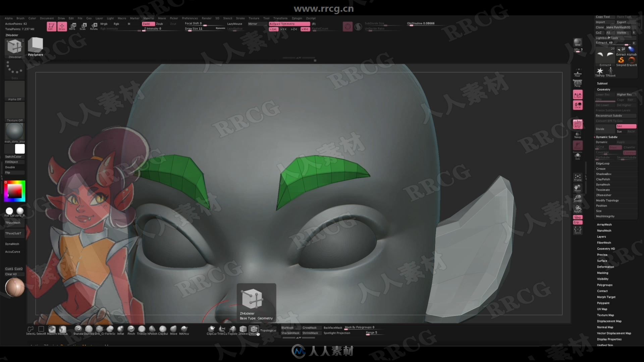The width and height of the screenshot is (644, 362).
Task: Click the DynaMesh button in left shelf
Action: [x=14, y=244]
